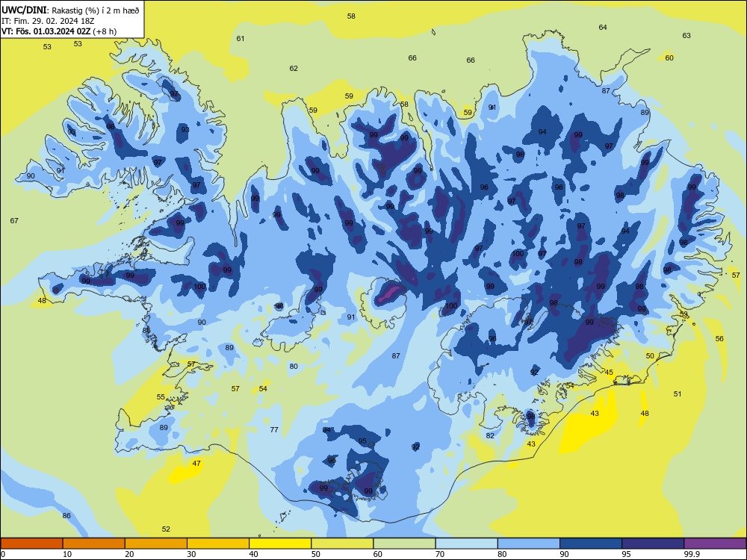
Task: Click the '67' humidity value on the map
Action: tap(14, 220)
